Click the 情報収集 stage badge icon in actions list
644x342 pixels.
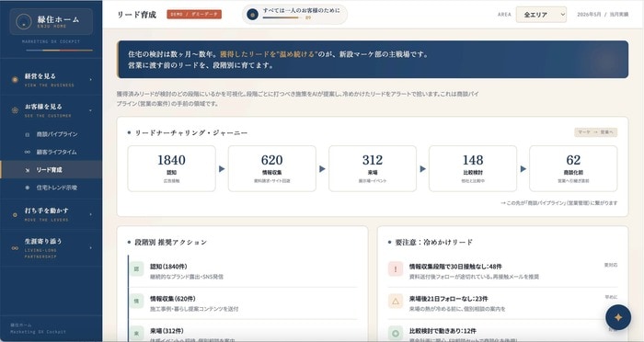(137, 301)
